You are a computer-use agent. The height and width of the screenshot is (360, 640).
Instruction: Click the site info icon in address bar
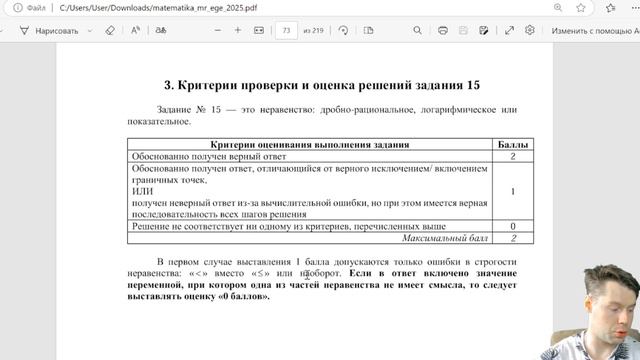pyautogui.click(x=18, y=8)
